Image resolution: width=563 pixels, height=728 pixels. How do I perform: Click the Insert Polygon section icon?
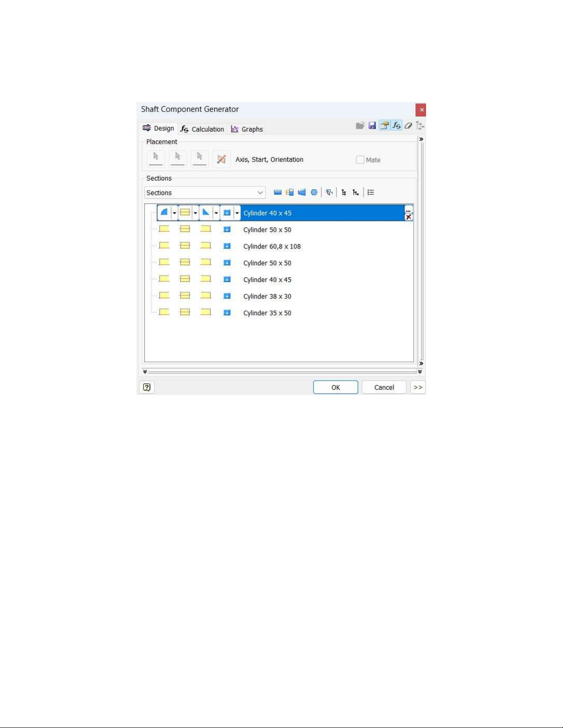(x=314, y=192)
